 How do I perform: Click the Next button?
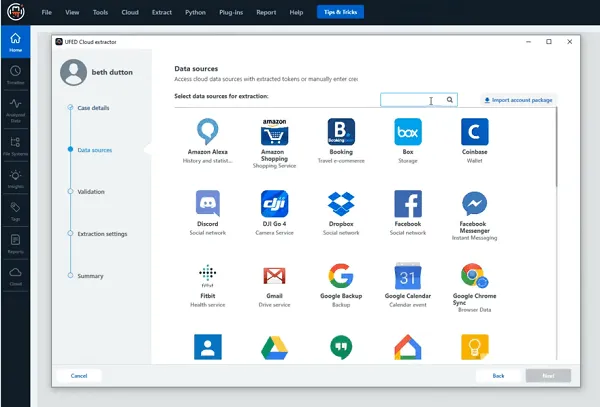point(548,376)
